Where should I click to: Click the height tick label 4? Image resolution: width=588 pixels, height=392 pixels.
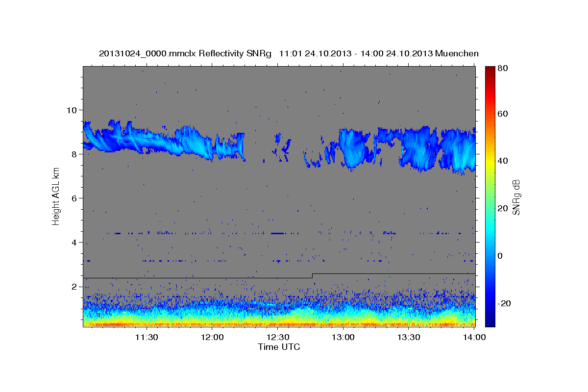(75, 242)
